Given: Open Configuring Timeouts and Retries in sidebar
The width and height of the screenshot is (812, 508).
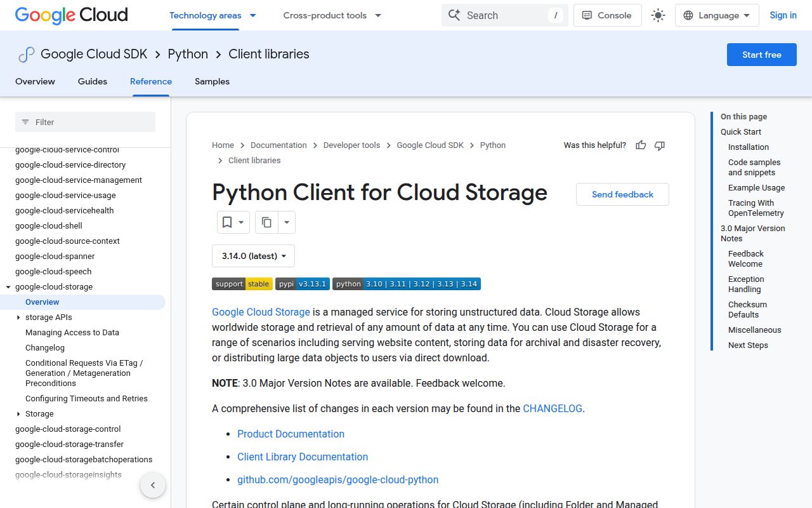Looking at the screenshot, I should [86, 399].
